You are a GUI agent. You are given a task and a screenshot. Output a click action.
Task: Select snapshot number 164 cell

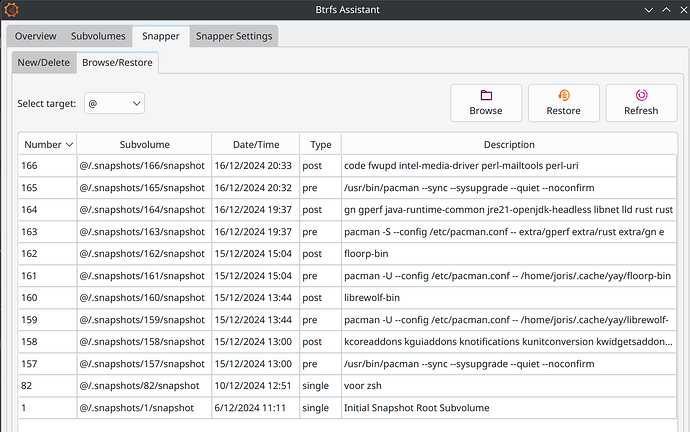[x=48, y=210]
